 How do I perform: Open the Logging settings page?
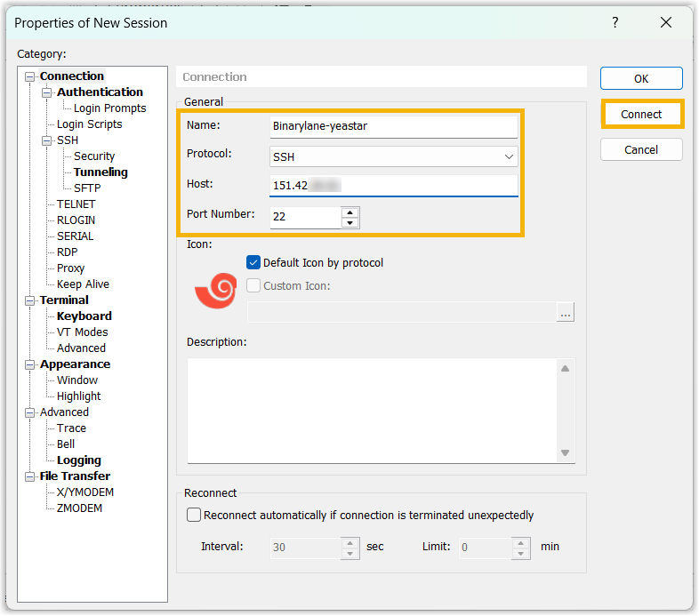coord(79,460)
